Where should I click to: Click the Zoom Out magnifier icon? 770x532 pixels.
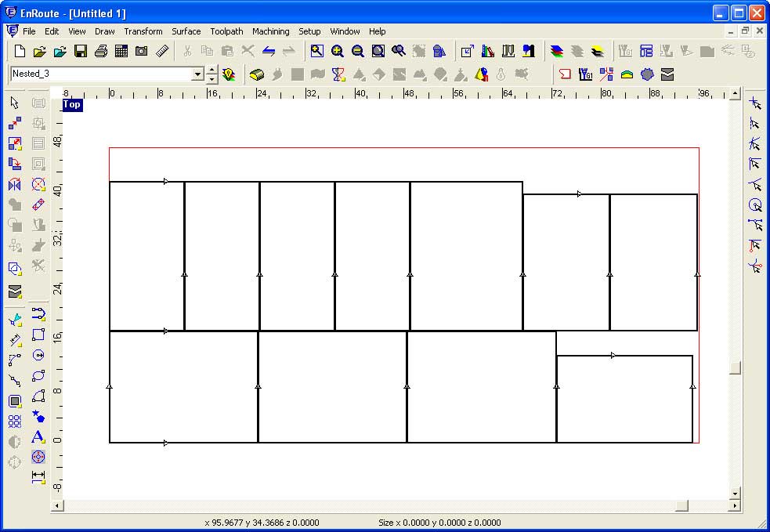point(357,51)
